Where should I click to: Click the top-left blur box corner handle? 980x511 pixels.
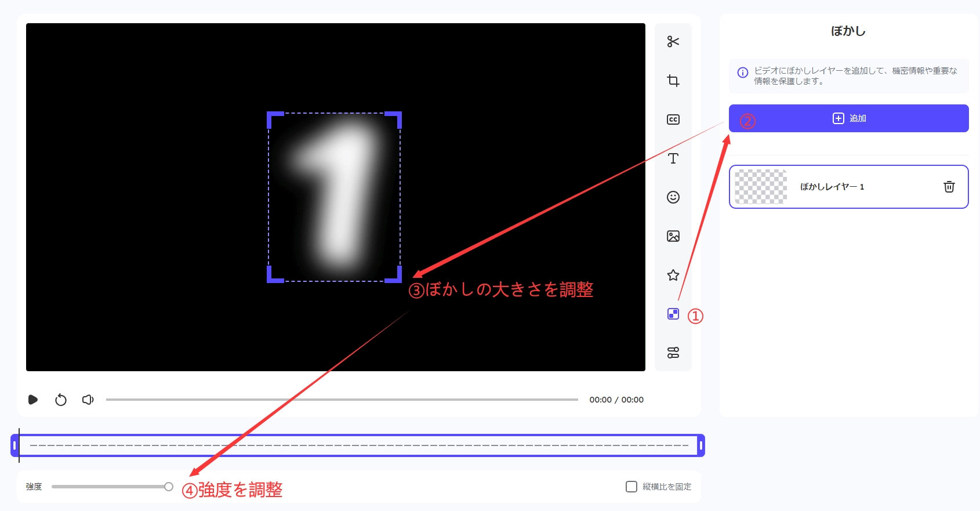(271, 117)
